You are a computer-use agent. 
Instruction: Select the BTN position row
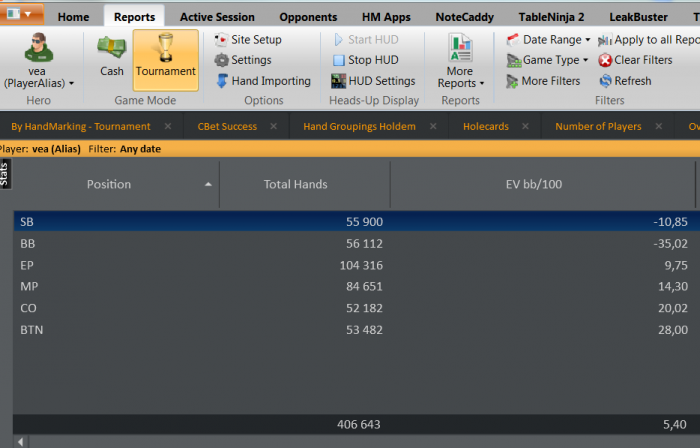[x=356, y=330]
